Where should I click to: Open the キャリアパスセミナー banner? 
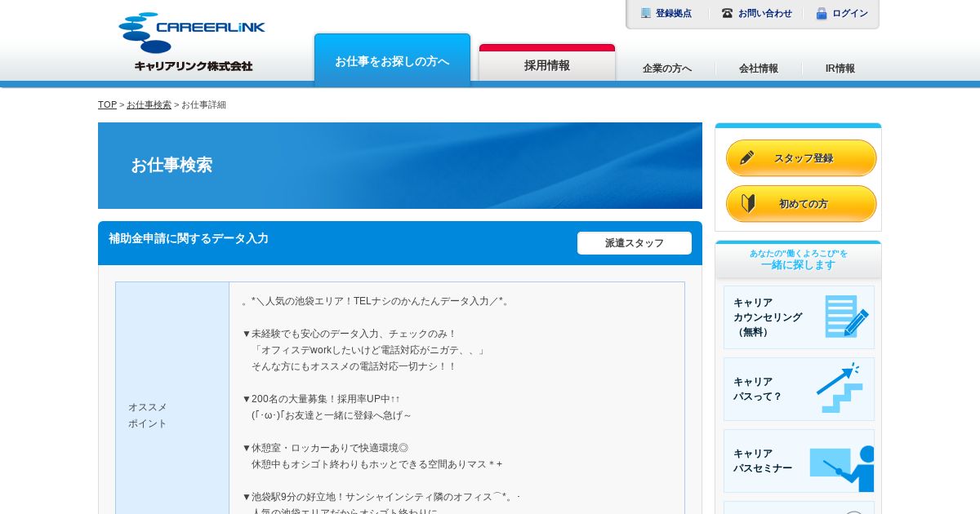point(799,461)
